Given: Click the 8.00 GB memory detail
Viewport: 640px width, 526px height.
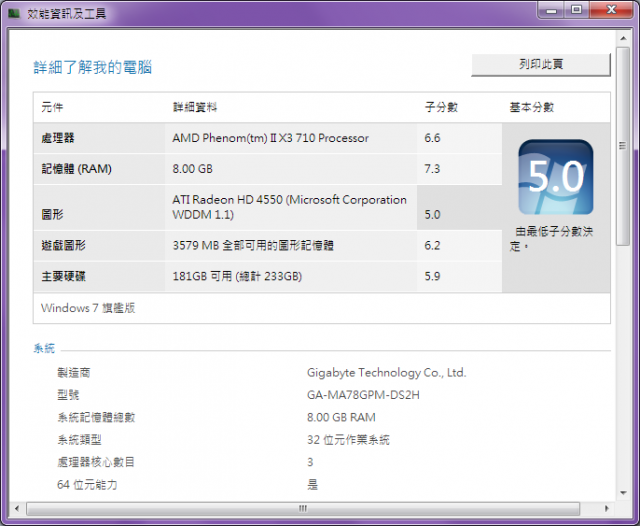Looking at the screenshot, I should click(x=192, y=169).
